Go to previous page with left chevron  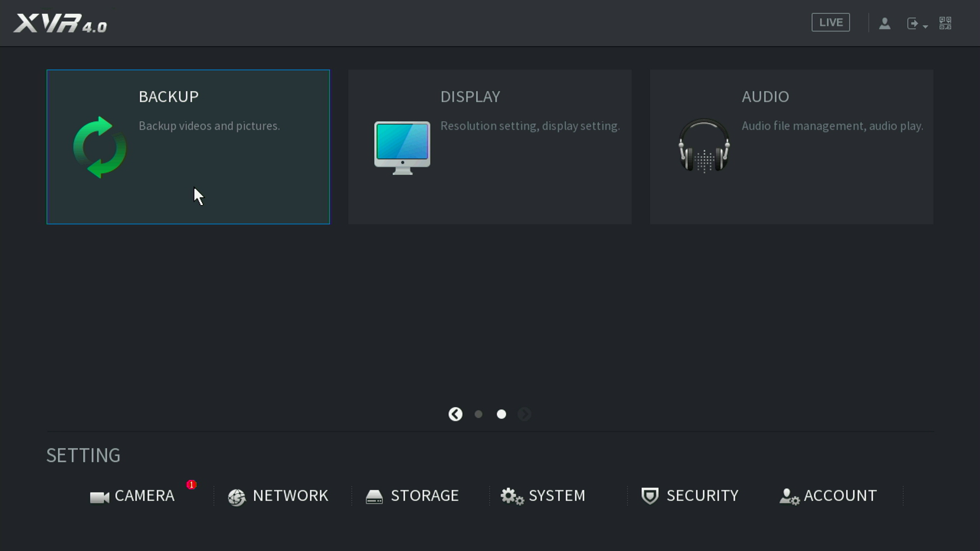pos(455,414)
